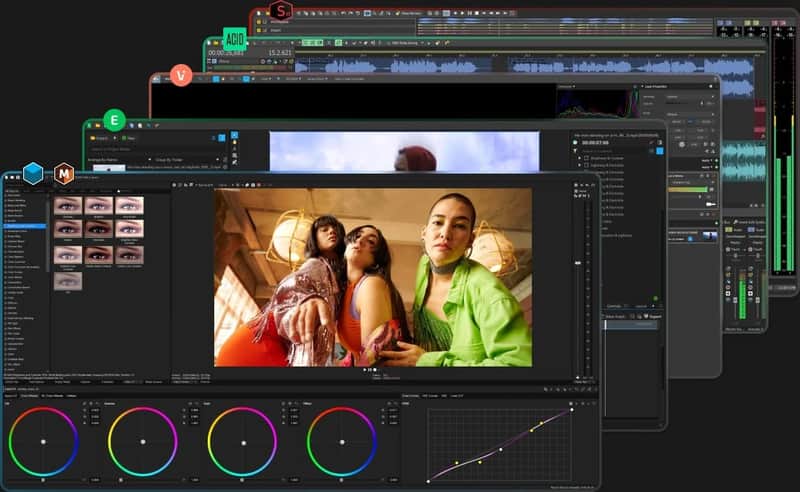Click the center point of the Lift color wheel
Screen dimensions: 800x492
43,442
